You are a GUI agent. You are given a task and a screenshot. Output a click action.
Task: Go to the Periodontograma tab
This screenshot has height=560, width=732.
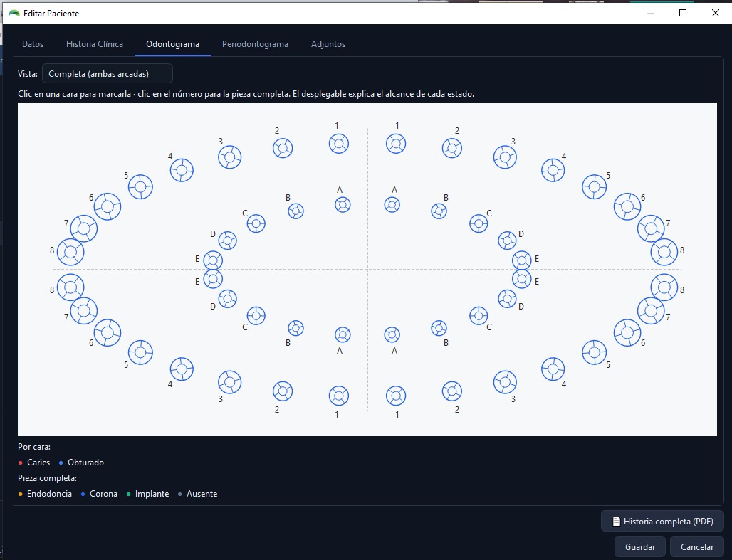(x=255, y=44)
